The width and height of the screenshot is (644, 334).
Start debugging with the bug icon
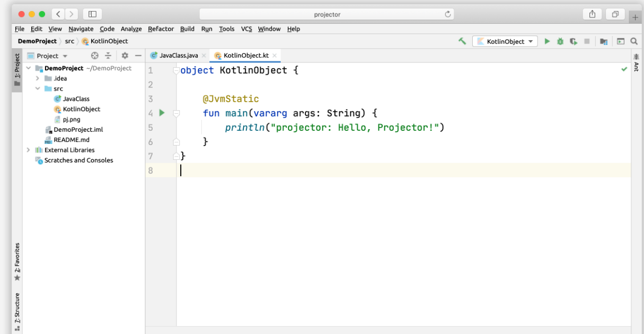(x=560, y=41)
